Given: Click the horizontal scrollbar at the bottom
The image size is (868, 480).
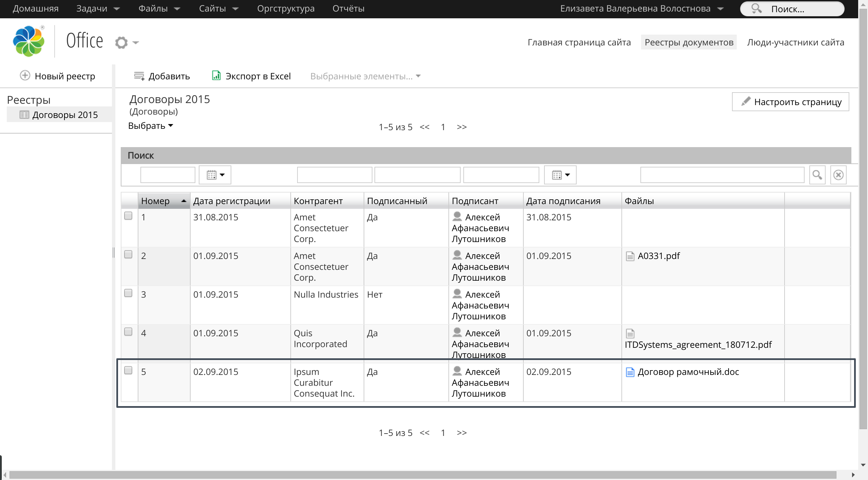Looking at the screenshot, I should pos(422,475).
